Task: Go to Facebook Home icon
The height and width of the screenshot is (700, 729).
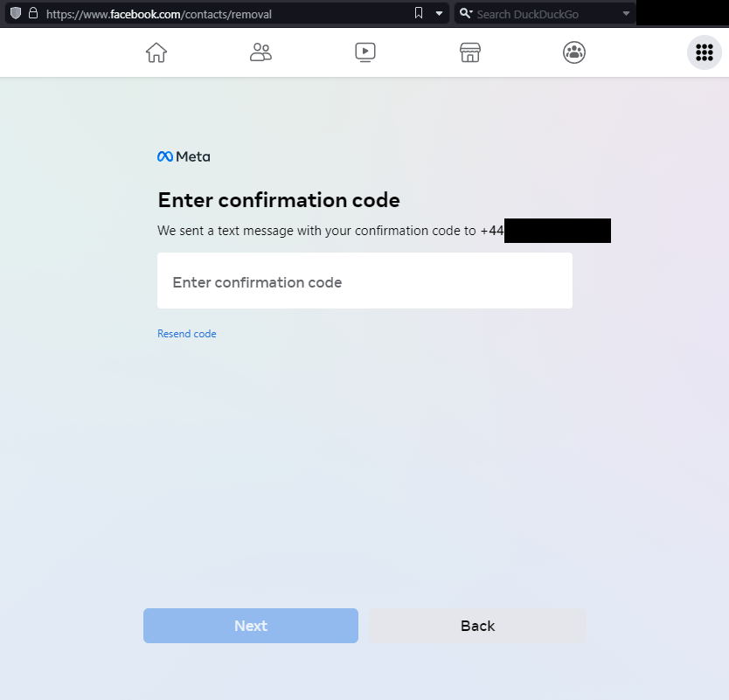Action: pos(156,52)
